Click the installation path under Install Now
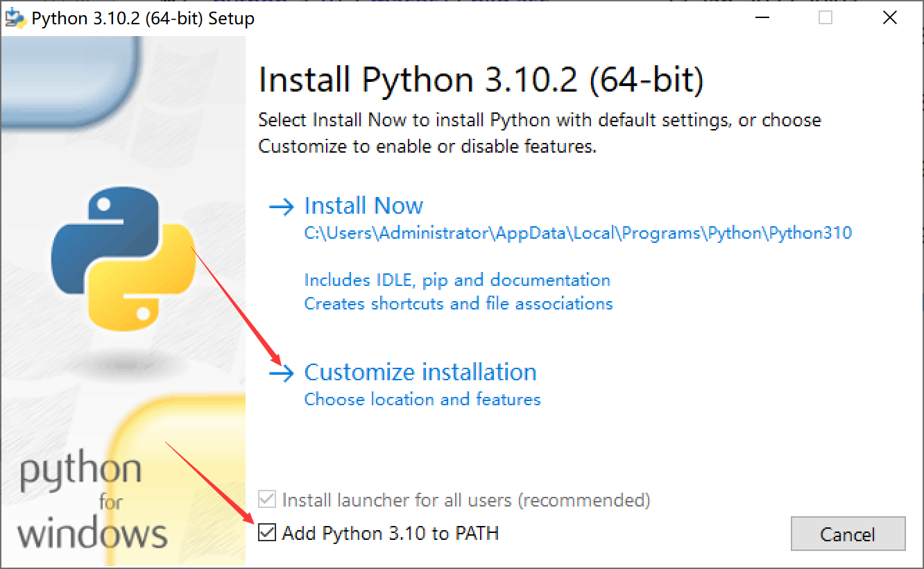 click(x=578, y=233)
